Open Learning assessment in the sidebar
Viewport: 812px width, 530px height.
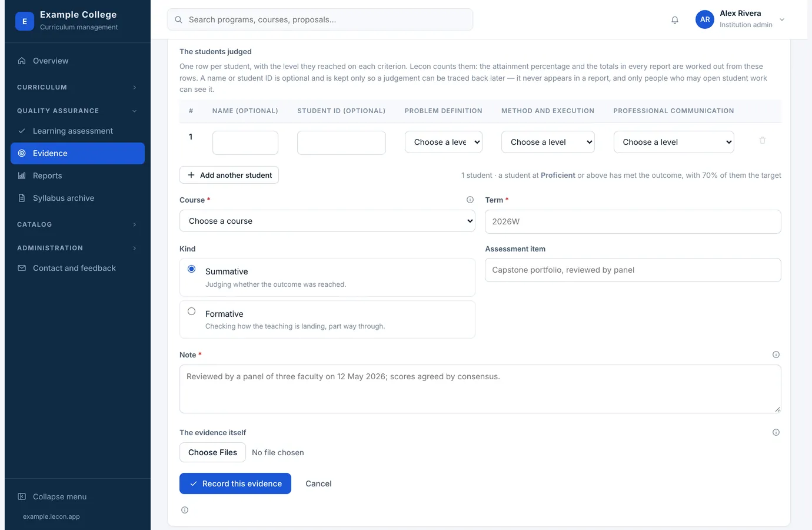click(77, 131)
